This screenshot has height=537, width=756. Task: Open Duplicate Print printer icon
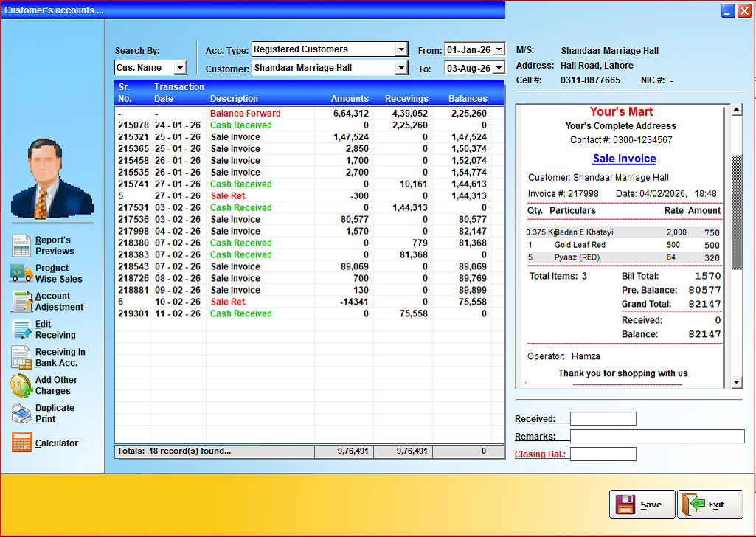pos(21,413)
